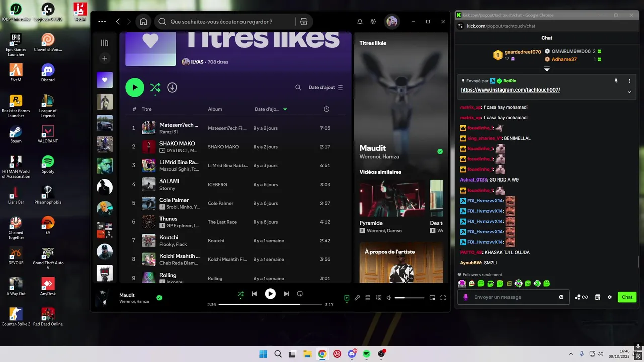Sort by Date d'ajout column header
The height and width of the screenshot is (362, 644).
click(271, 109)
